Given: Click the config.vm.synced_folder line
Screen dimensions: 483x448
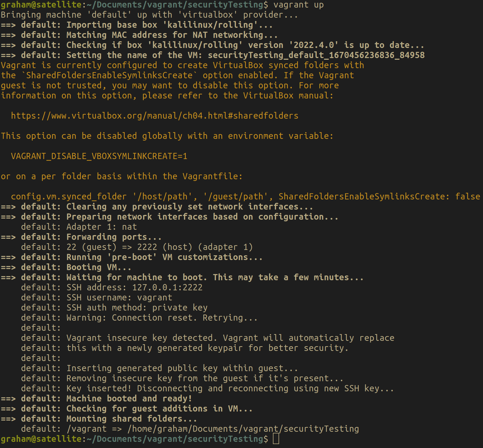Looking at the screenshot, I should coord(245,197).
